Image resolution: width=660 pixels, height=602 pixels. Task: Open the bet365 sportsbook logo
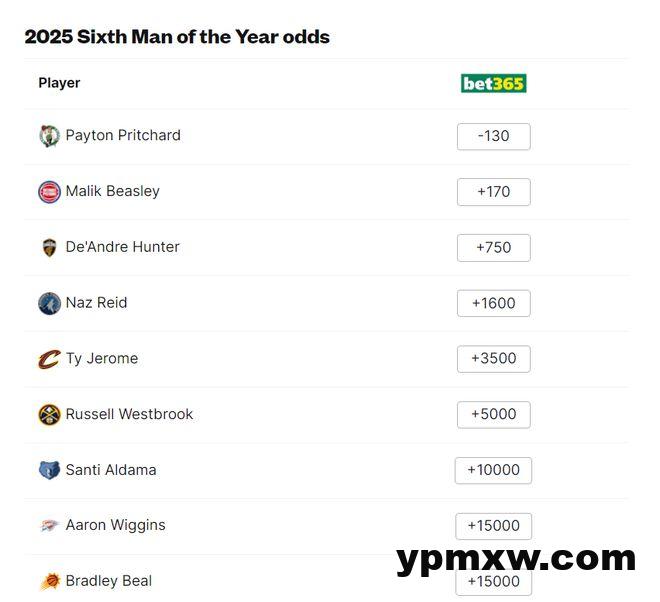[x=493, y=84]
